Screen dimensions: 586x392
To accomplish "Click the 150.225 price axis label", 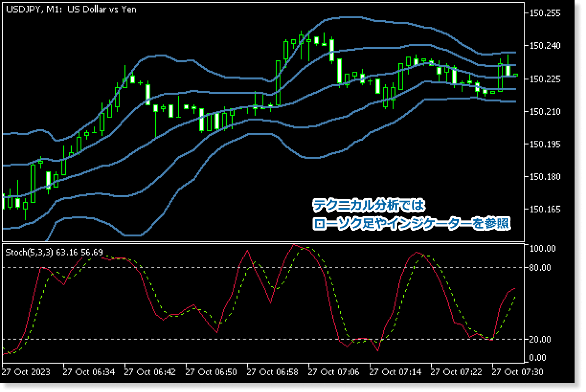I will 545,79.
